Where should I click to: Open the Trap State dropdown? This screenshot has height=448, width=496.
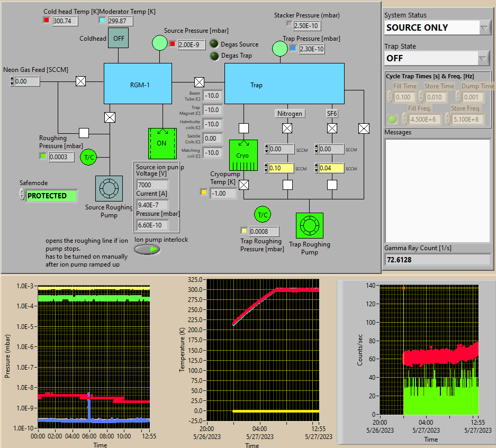tap(483, 58)
